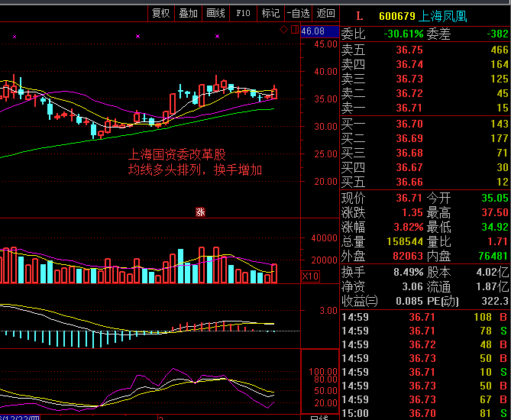Click the X10 volume scale indicator
Image resolution: width=511 pixels, height=420 pixels.
point(310,276)
